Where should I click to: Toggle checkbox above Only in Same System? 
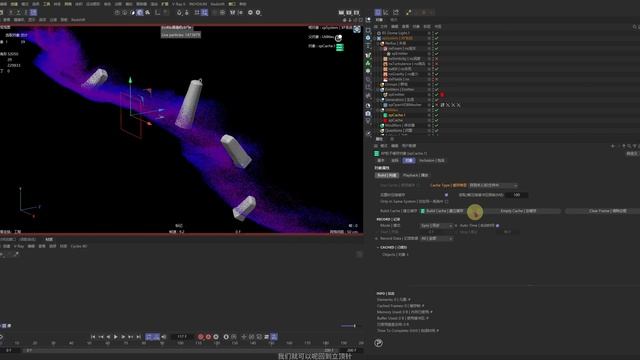446,195
